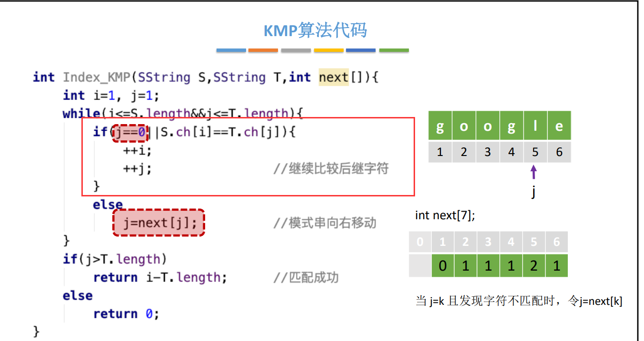The width and height of the screenshot is (644, 341).
Task: Toggle the green "g" cell in the google table
Action: coord(439,126)
